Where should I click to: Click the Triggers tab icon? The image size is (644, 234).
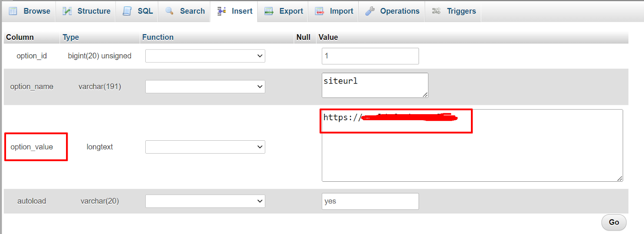pos(436,11)
